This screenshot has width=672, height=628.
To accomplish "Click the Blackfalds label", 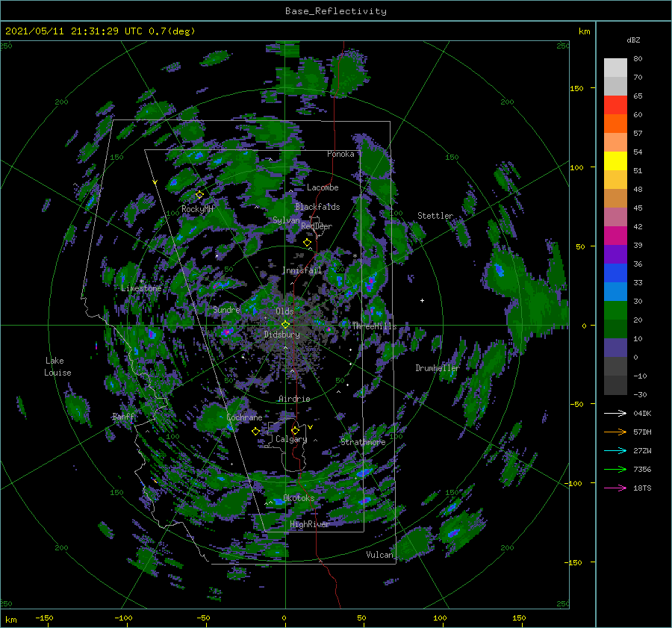I will (317, 207).
